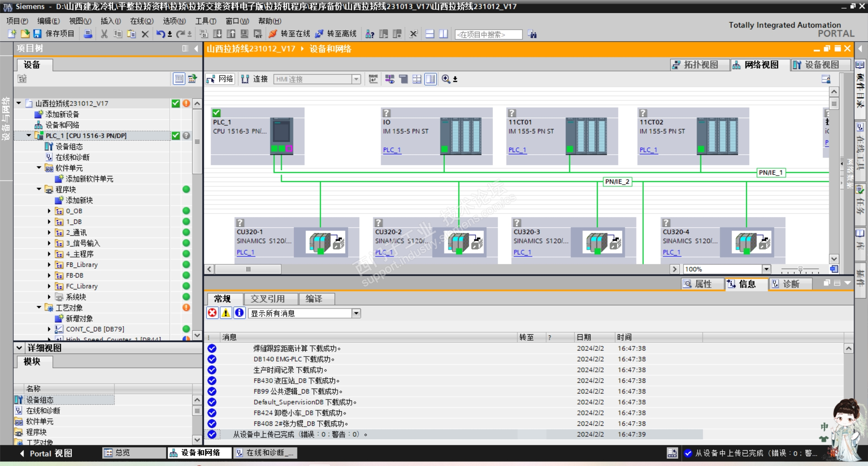Create a new project via toolbar icon
Image resolution: width=868 pixels, height=466 pixels.
coord(12,34)
